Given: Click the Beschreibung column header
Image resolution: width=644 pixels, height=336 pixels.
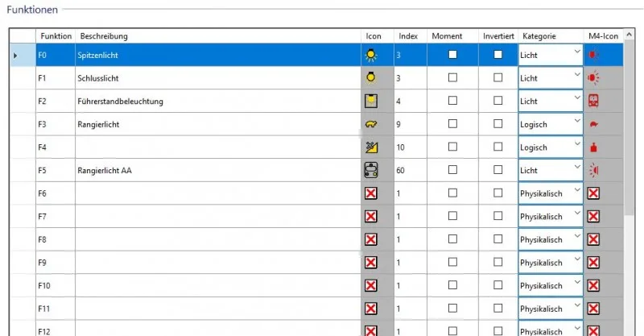Looking at the screenshot, I should click(x=218, y=36).
